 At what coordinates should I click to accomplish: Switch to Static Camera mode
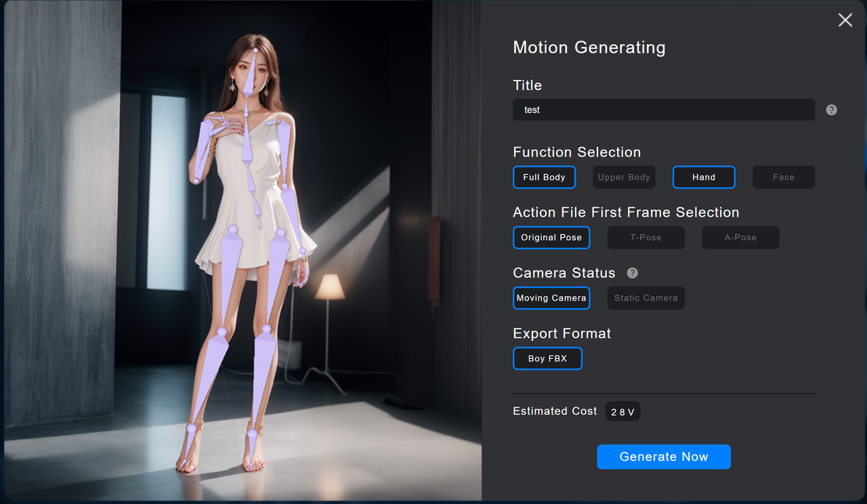(x=646, y=298)
